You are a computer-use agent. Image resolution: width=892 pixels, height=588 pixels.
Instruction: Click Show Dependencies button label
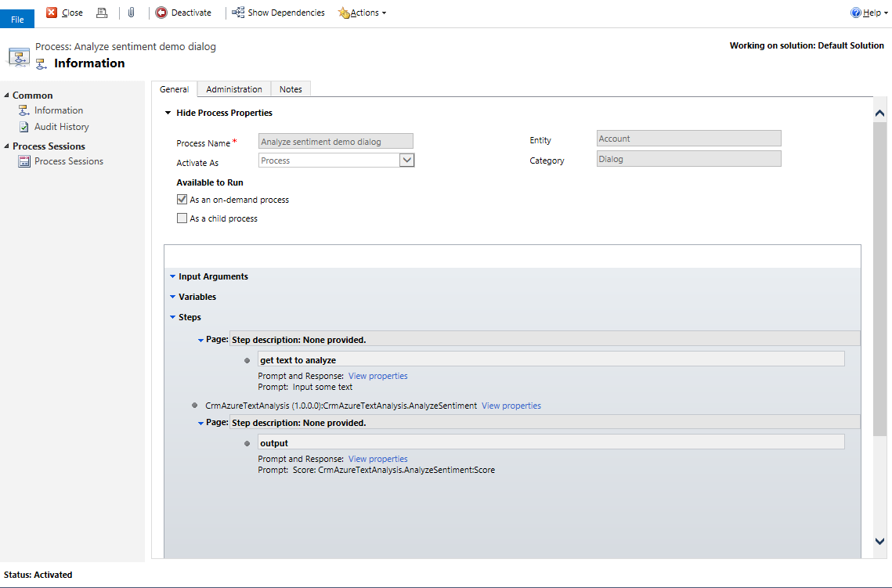tap(286, 13)
